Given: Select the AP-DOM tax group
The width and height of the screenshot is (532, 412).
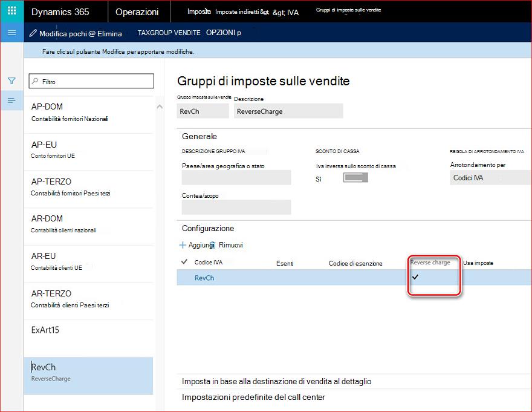Looking at the screenshot, I should tap(88, 115).
